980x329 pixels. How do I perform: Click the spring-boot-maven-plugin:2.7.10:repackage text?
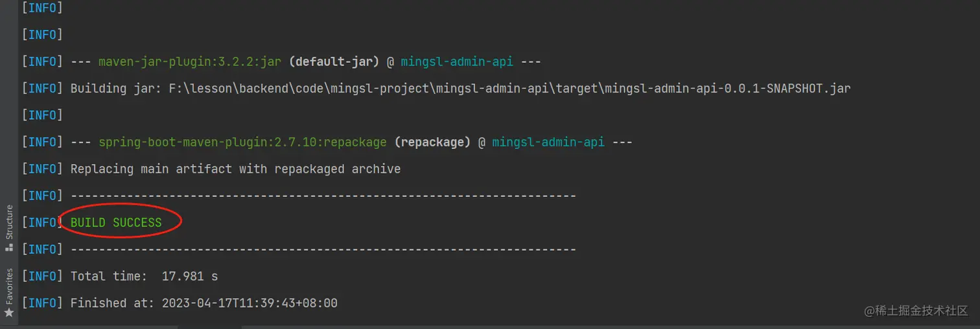[x=242, y=142]
